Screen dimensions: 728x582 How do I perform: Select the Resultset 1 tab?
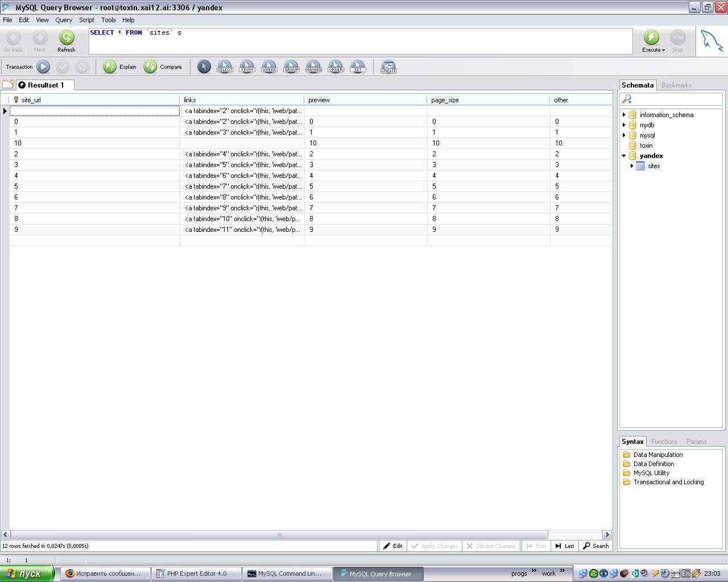pos(44,85)
